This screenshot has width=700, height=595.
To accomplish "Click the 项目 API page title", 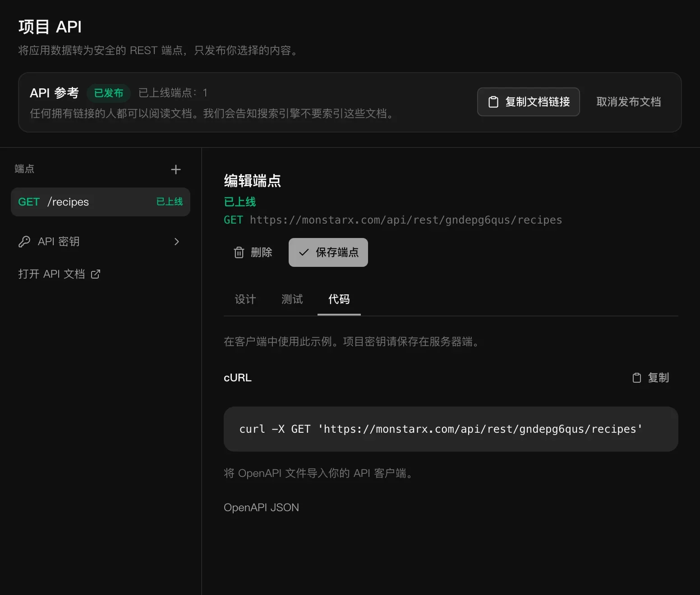I will pos(50,27).
